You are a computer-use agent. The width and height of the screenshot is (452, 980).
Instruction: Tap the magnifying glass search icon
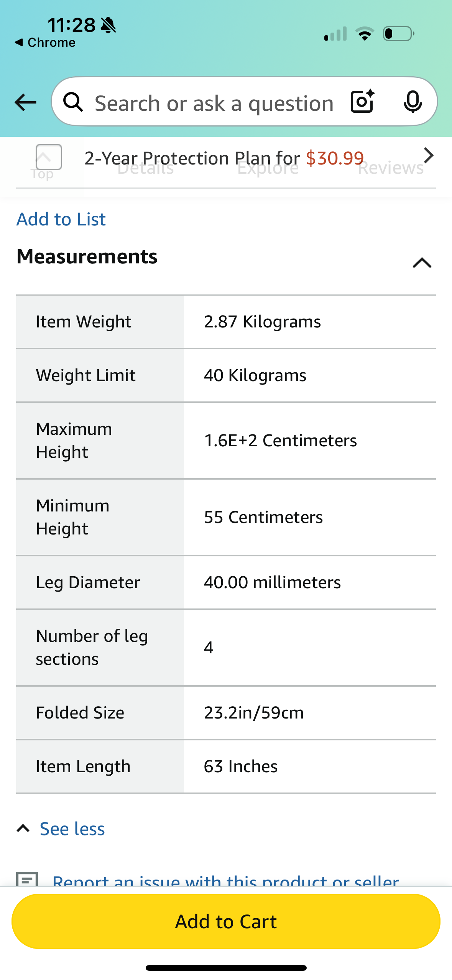73,102
